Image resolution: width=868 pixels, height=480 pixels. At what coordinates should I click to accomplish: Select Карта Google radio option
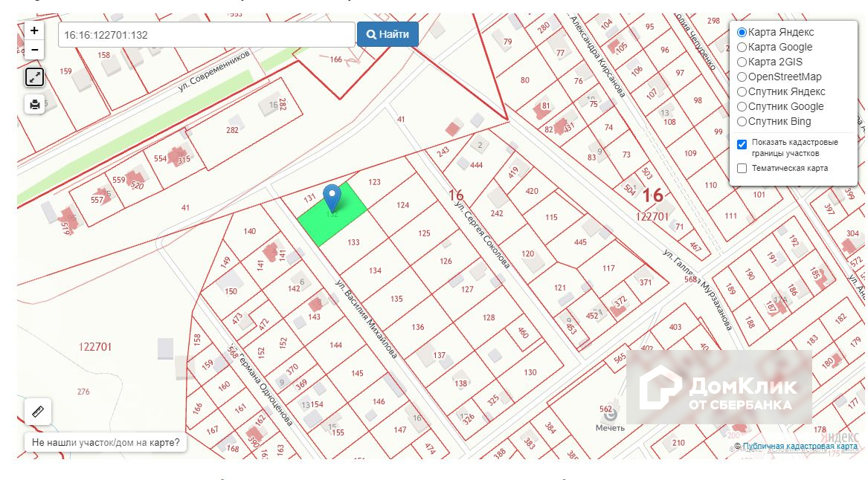742,47
